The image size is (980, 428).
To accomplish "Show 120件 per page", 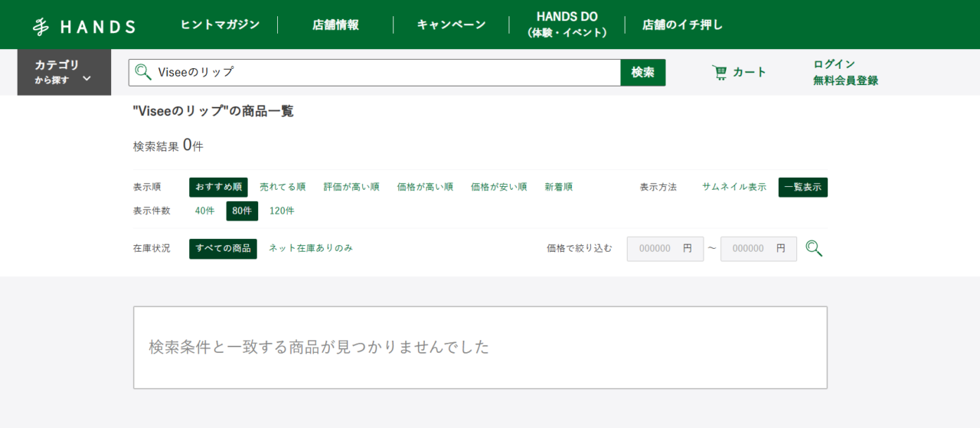I will coord(282,211).
